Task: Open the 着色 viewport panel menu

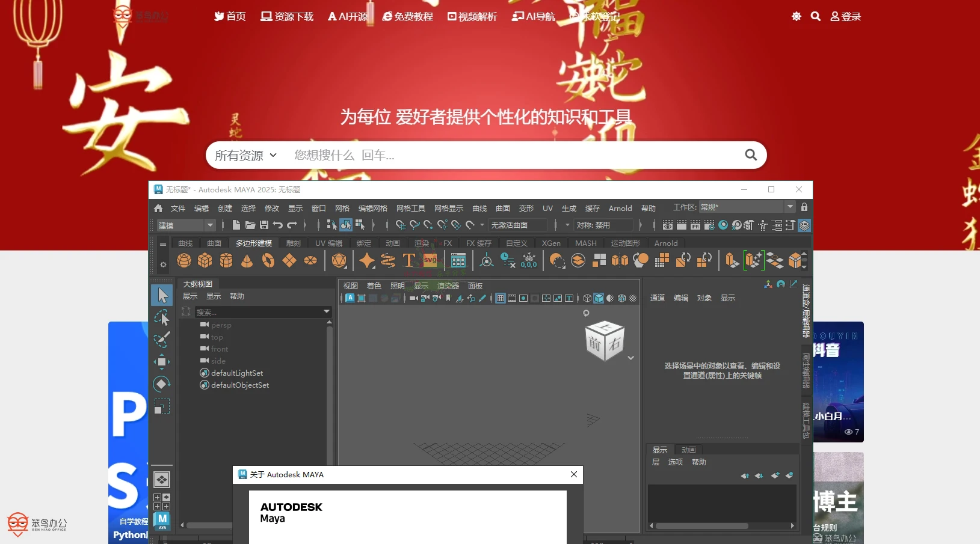Action: tap(374, 286)
